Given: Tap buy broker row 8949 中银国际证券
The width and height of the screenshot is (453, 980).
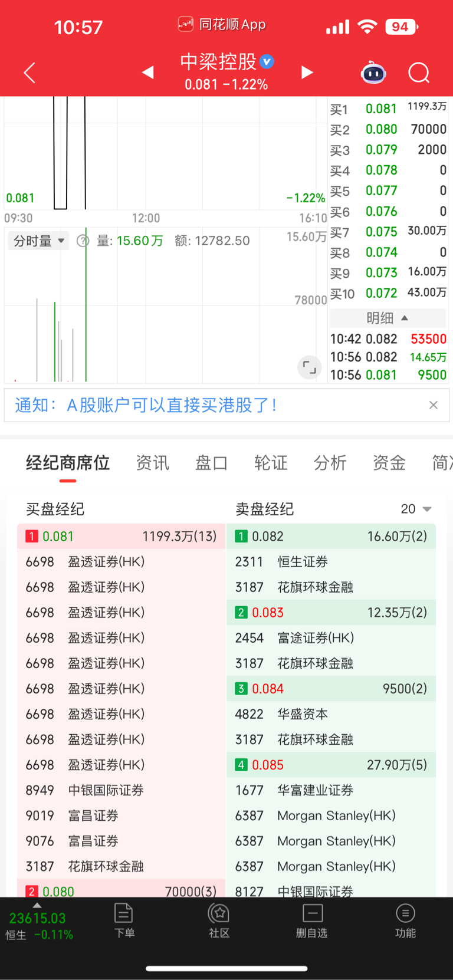Looking at the screenshot, I should (x=122, y=790).
